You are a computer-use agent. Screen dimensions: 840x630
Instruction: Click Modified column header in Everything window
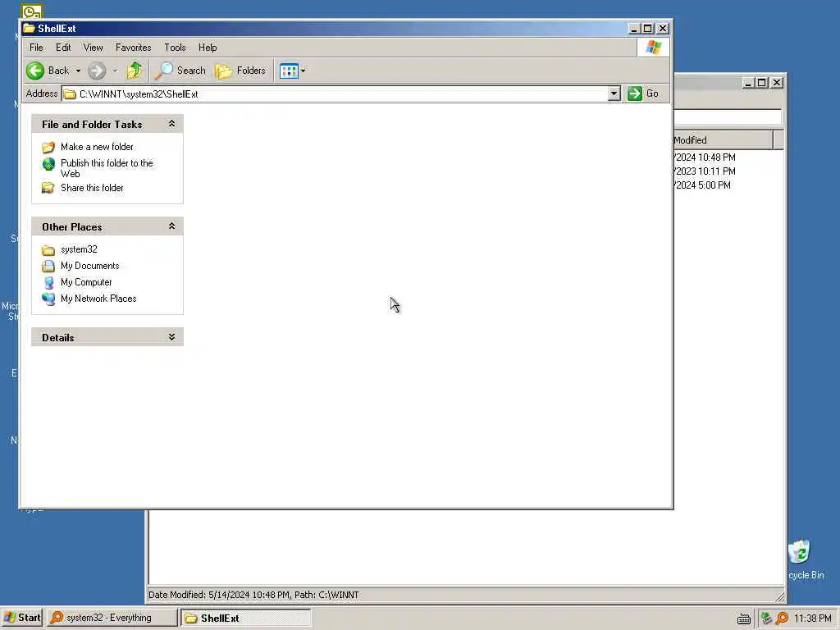[724, 139]
